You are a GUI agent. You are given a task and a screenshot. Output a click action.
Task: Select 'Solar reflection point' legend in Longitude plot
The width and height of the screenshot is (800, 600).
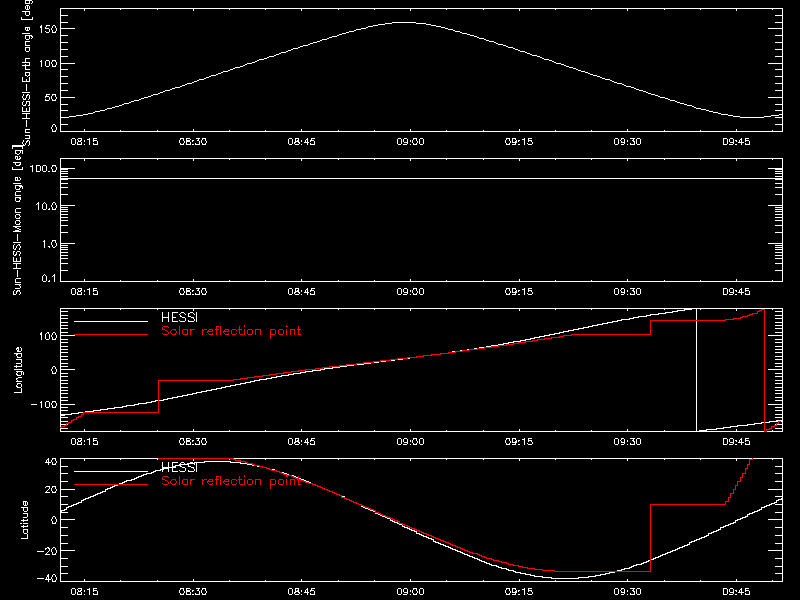231,331
